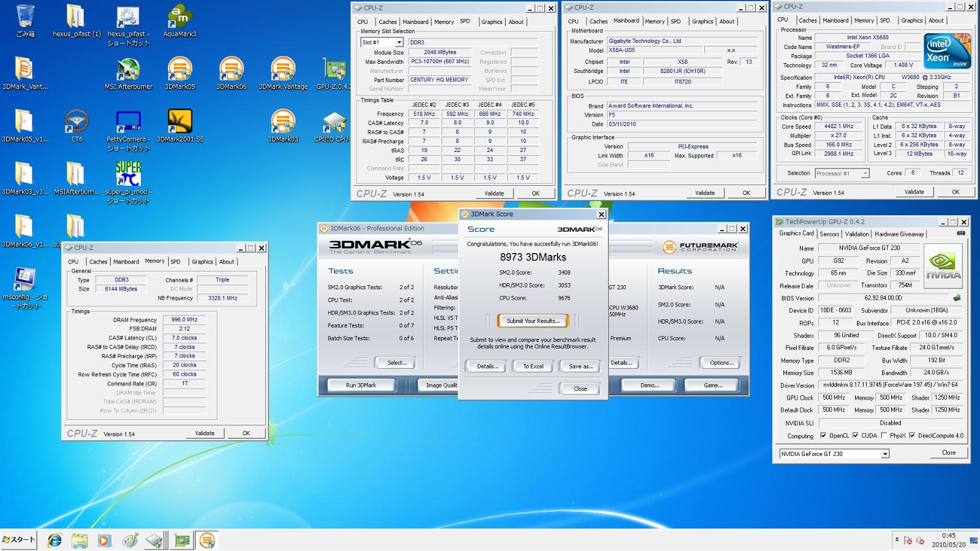The image size is (980, 551).
Task: Select the AquaMark3 desktop icon
Action: (179, 21)
